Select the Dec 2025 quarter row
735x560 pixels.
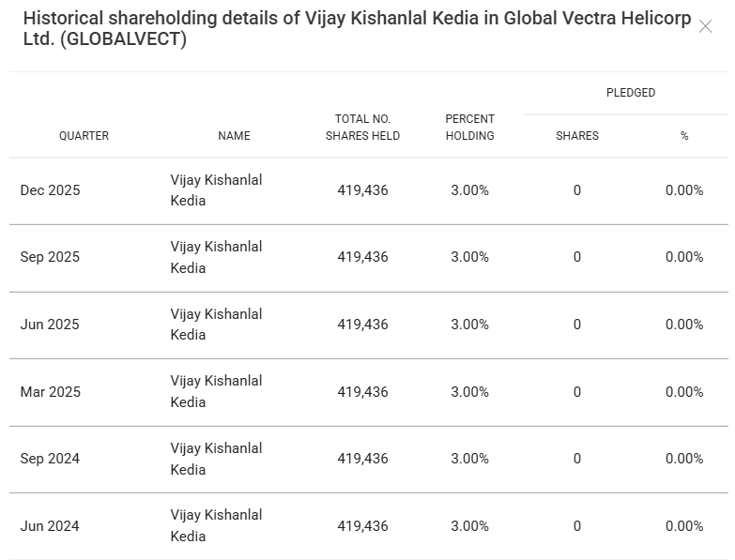pos(51,190)
